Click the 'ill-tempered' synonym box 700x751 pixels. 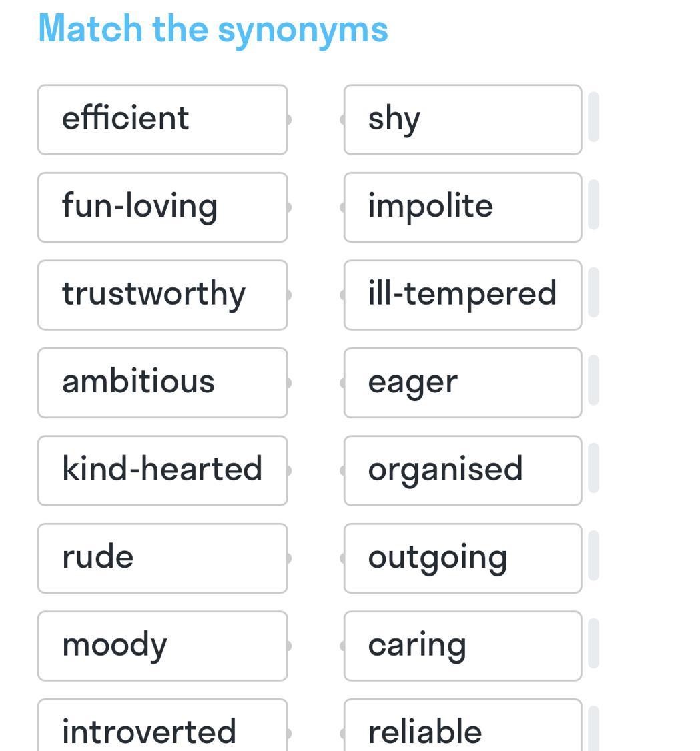pyautogui.click(x=463, y=295)
